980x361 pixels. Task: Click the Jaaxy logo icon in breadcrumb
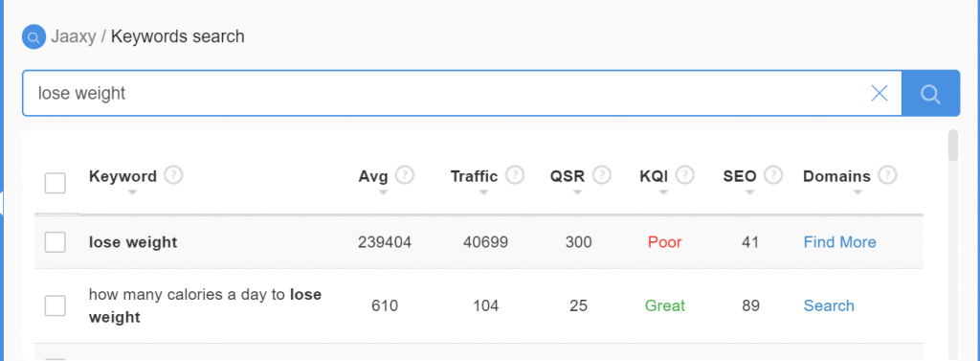33,37
